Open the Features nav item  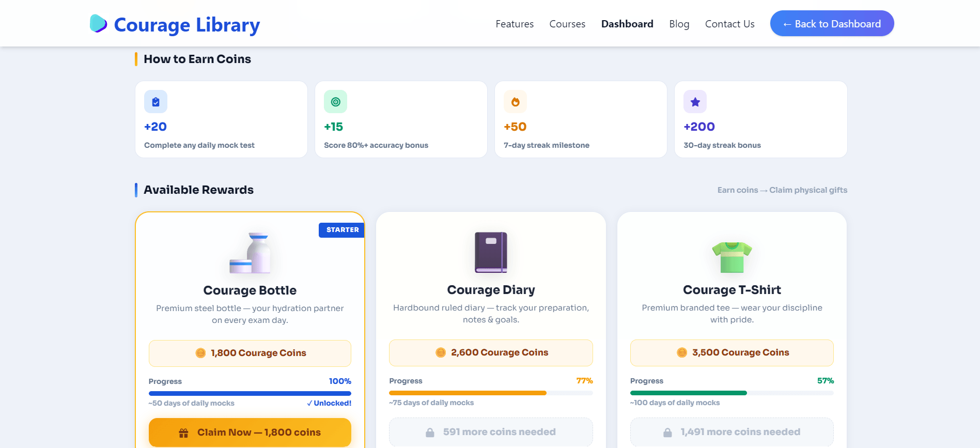515,24
